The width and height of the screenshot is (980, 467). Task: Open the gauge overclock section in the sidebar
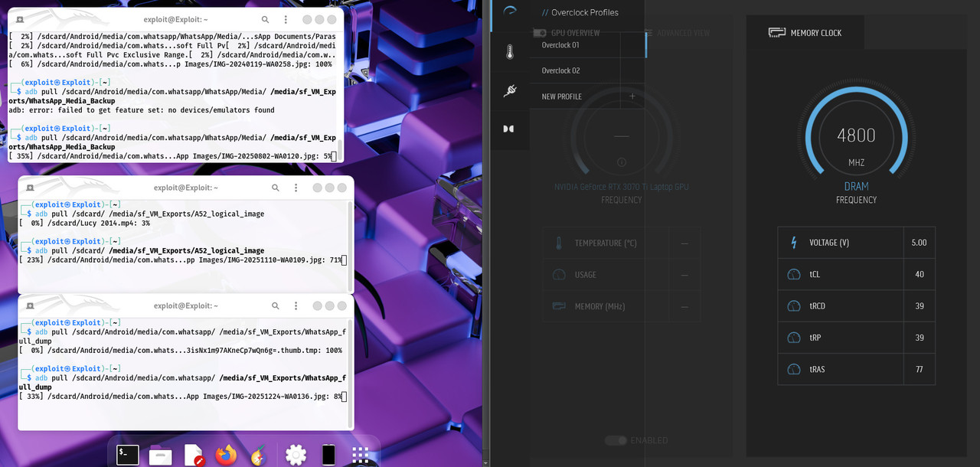click(509, 11)
